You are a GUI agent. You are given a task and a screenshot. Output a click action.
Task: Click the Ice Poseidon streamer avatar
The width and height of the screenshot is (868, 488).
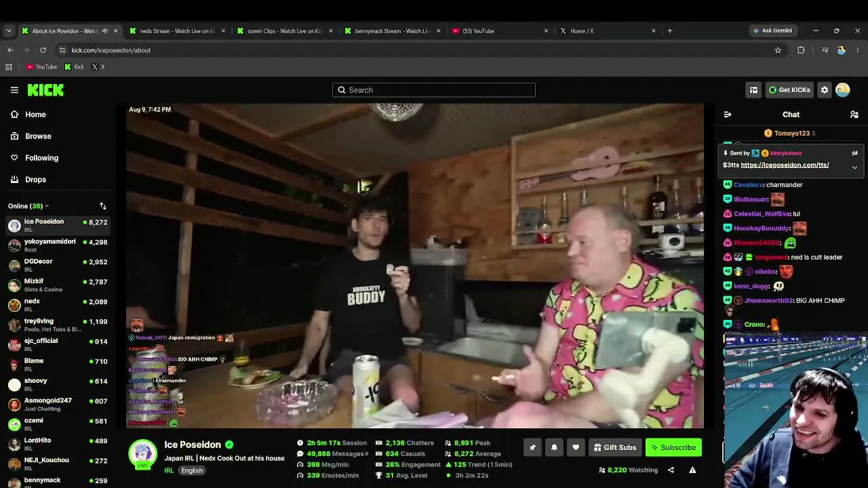coord(143,454)
